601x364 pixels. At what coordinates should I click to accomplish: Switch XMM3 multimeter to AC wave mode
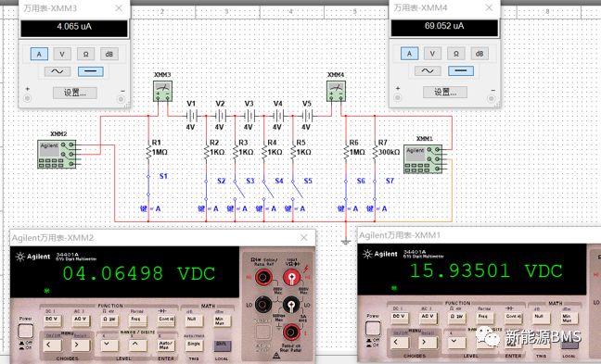[x=58, y=71]
